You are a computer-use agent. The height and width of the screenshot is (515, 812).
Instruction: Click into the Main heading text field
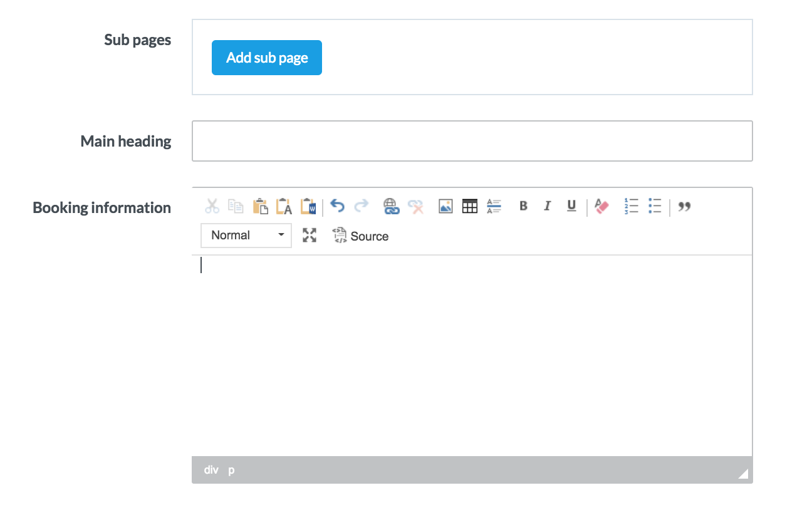point(472,141)
